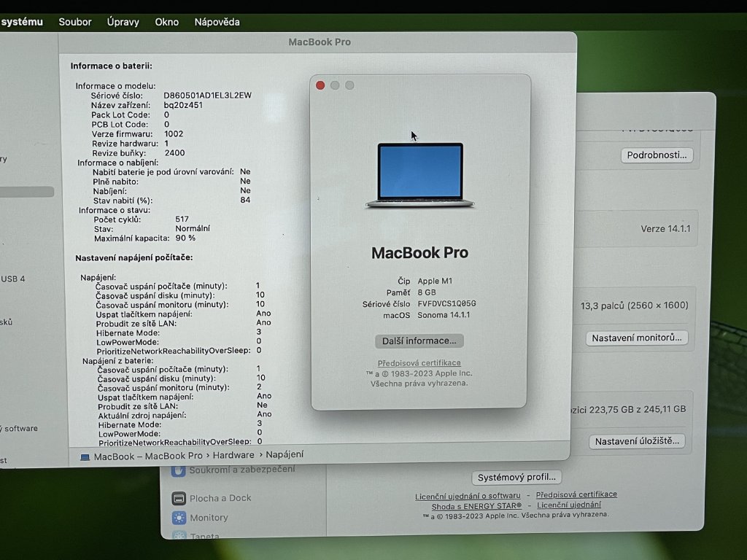The height and width of the screenshot is (560, 747).
Task: Click display size '13,3 palců (2560 × 1600)'
Action: (x=634, y=306)
